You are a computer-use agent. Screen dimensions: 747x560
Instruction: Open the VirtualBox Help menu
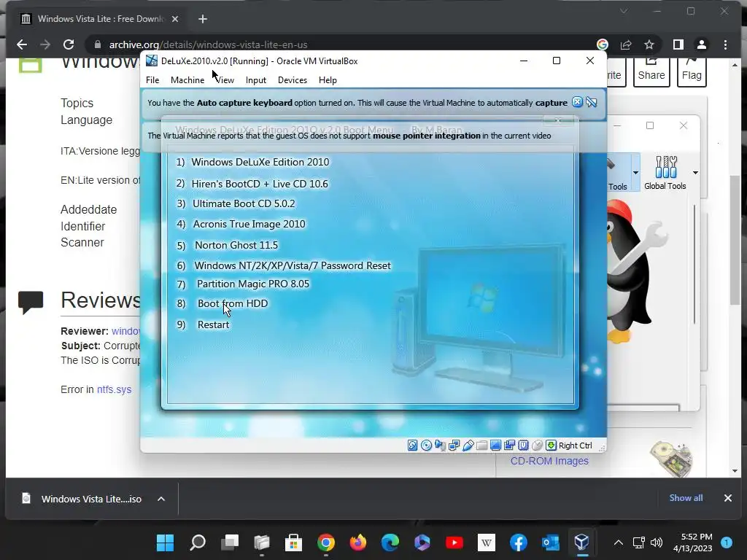click(328, 80)
